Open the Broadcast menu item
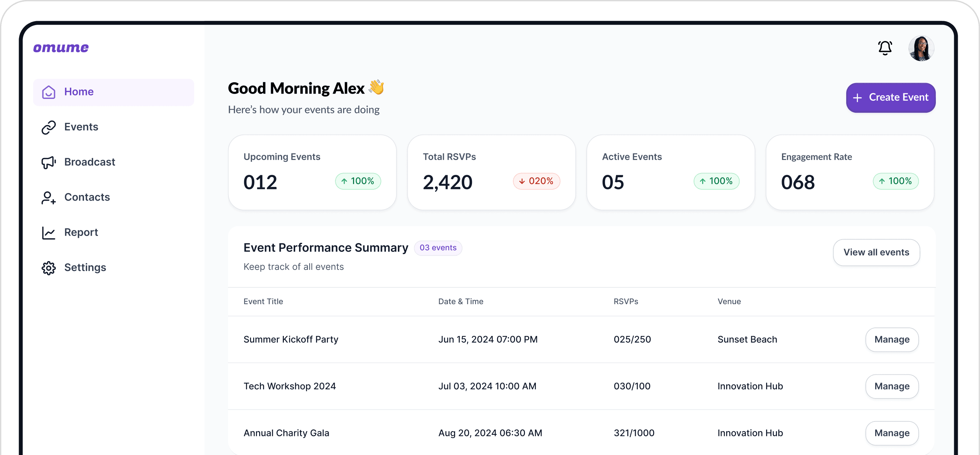The height and width of the screenshot is (455, 980). click(89, 162)
